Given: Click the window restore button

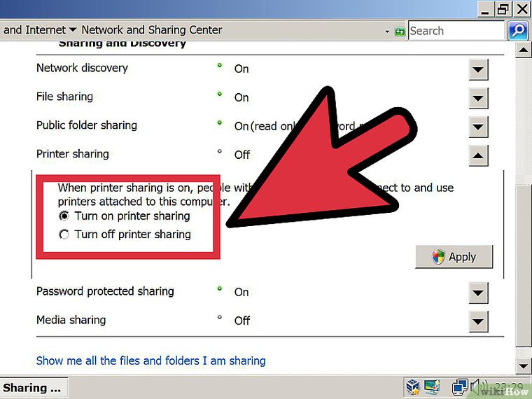Looking at the screenshot, I should click(503, 8).
